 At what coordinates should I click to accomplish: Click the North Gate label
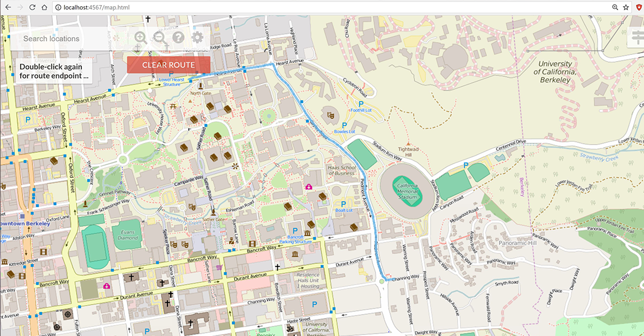click(x=200, y=94)
